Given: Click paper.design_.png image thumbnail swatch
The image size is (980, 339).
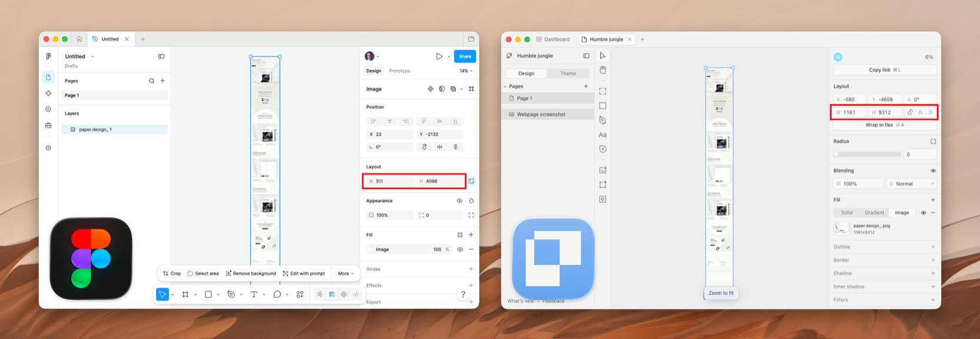Looking at the screenshot, I should 841,229.
